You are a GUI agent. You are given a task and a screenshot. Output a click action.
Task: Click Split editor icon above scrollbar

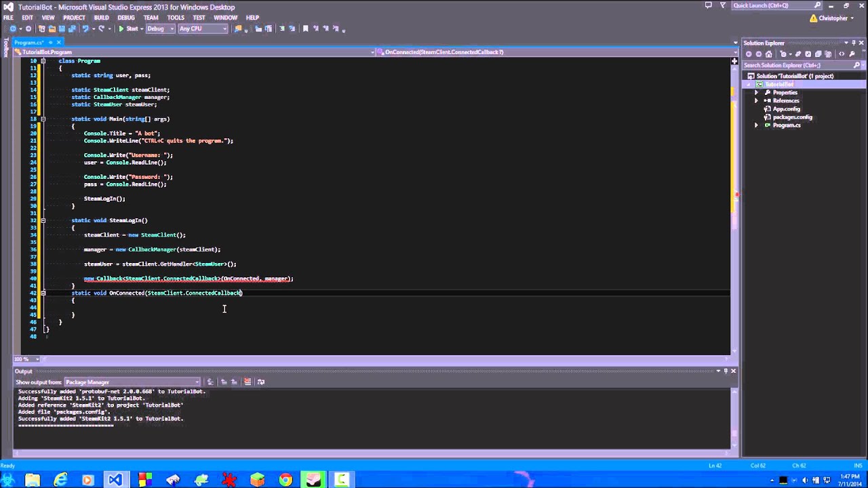[734, 62]
